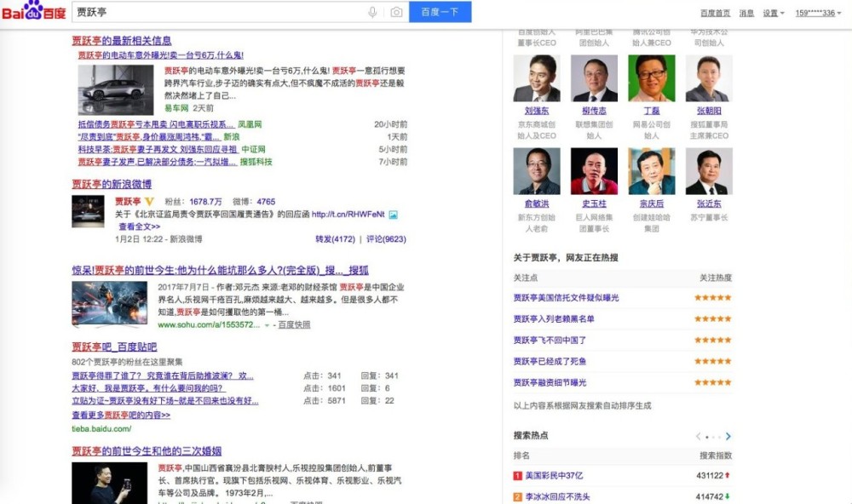
Task: Open hot topic 贾跃亭飞不回中国了
Action: (550, 340)
